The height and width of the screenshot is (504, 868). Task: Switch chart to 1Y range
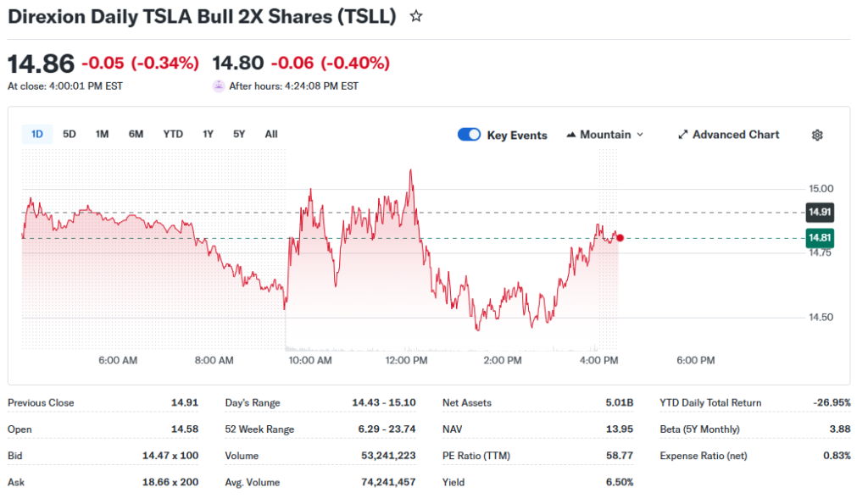pyautogui.click(x=208, y=134)
